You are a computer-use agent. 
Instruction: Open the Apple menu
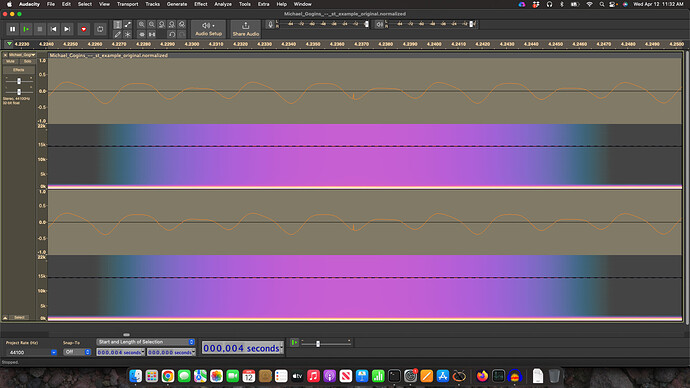(9, 4)
